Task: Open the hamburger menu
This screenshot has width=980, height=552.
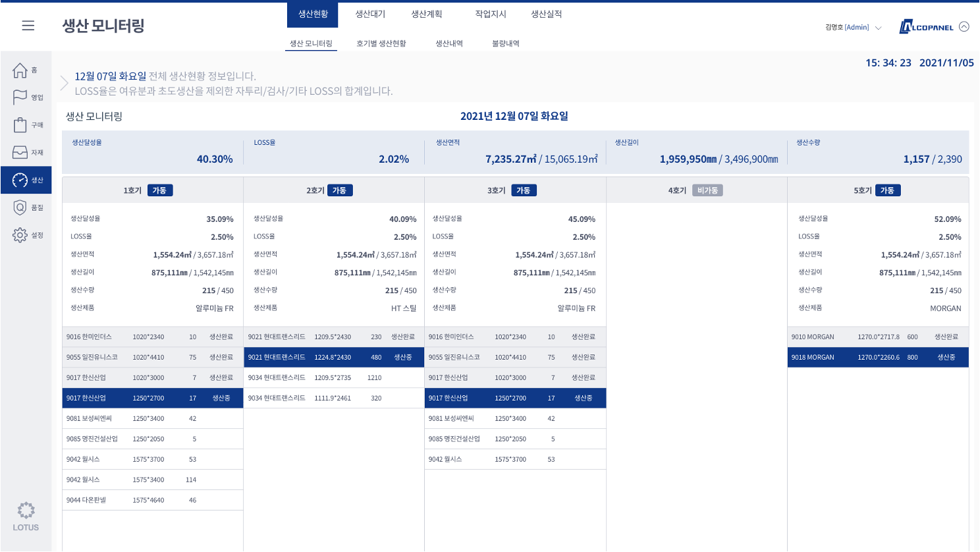Action: [28, 26]
